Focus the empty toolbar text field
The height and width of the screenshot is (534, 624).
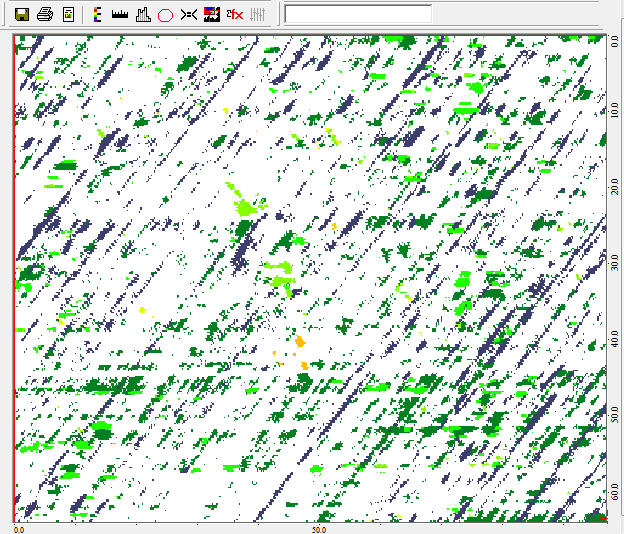(358, 14)
